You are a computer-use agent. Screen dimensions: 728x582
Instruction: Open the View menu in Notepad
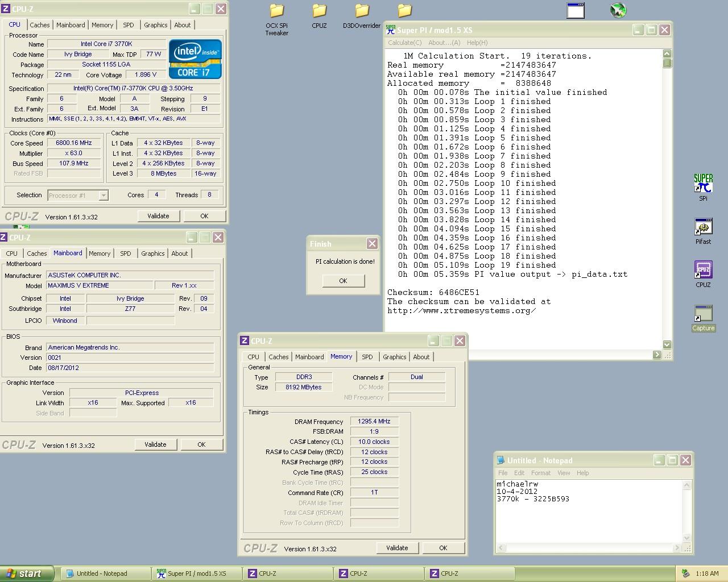564,473
